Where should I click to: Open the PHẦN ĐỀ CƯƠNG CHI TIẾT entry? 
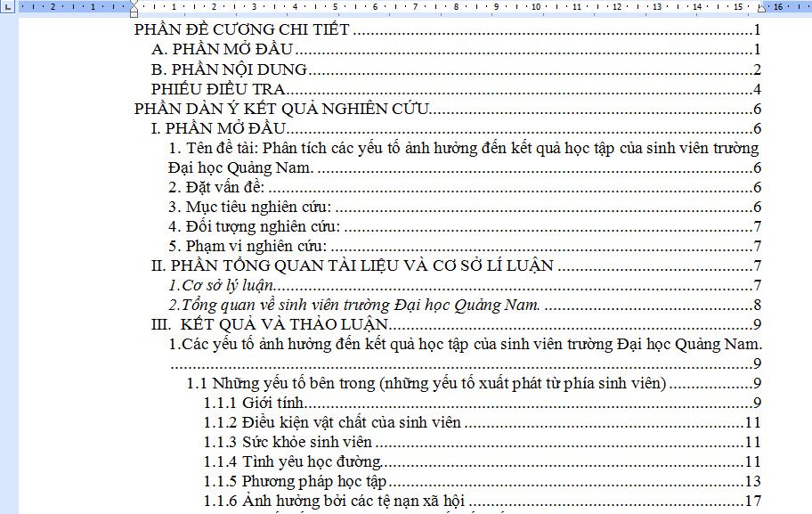(x=242, y=30)
